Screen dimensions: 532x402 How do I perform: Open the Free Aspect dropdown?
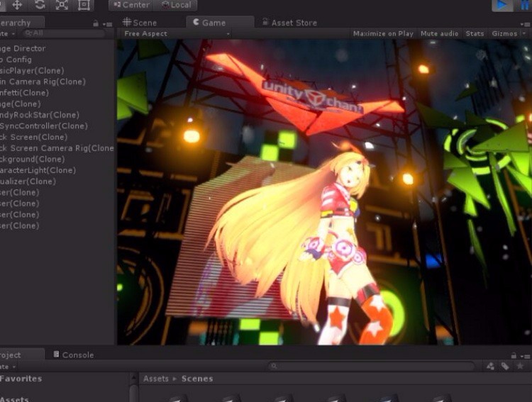tap(176, 33)
